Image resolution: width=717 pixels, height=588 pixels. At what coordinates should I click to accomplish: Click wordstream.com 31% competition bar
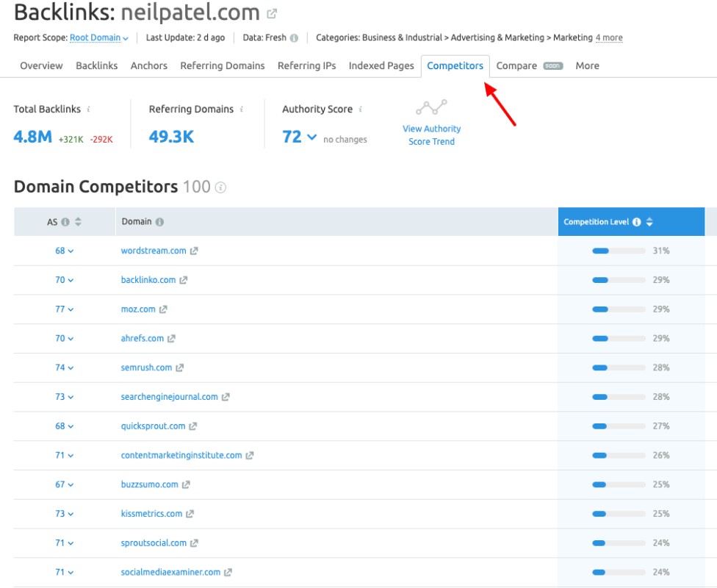click(619, 251)
